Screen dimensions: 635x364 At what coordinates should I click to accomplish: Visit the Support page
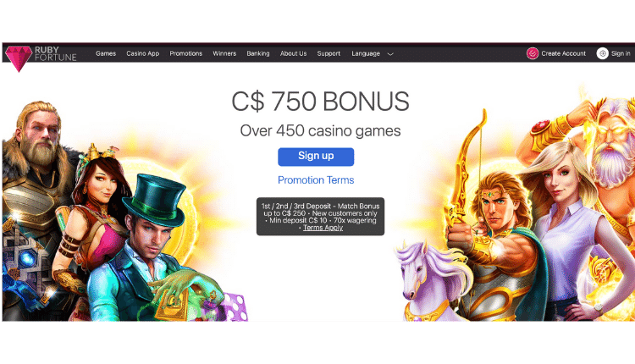click(329, 53)
